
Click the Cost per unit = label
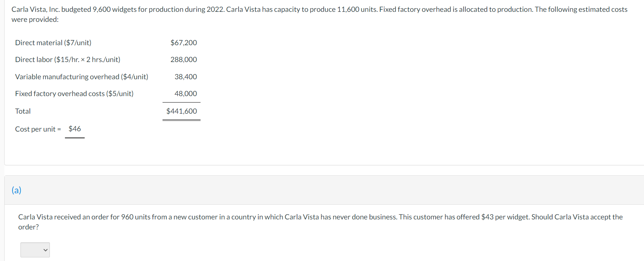point(38,129)
